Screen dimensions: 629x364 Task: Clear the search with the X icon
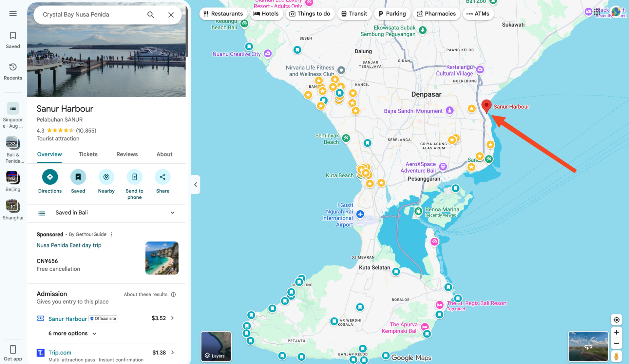click(171, 15)
